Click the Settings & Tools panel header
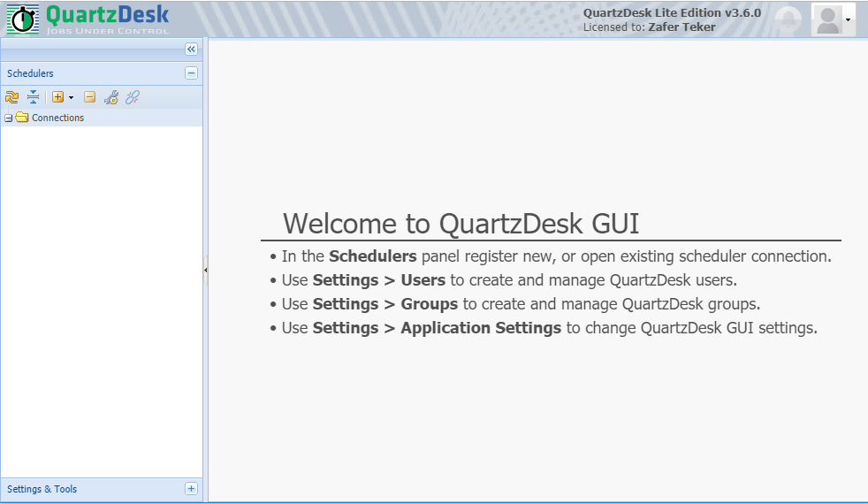Viewport: 868px width, 504px height. click(102, 489)
